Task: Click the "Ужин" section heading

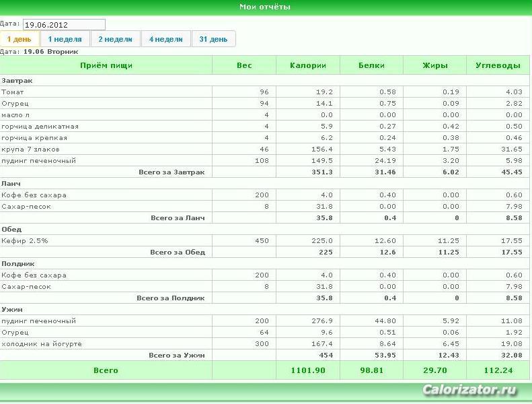Action: (12, 309)
